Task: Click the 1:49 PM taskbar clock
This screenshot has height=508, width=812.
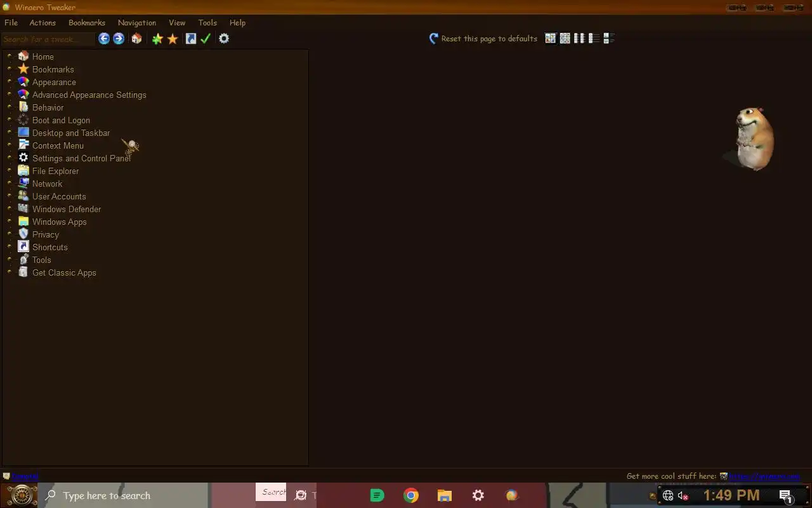Action: (731, 495)
